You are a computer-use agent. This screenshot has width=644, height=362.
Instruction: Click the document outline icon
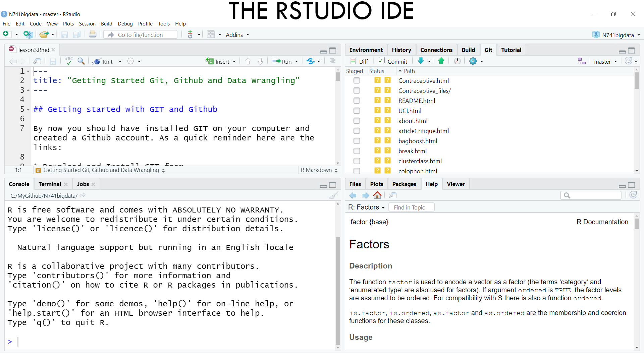click(332, 61)
